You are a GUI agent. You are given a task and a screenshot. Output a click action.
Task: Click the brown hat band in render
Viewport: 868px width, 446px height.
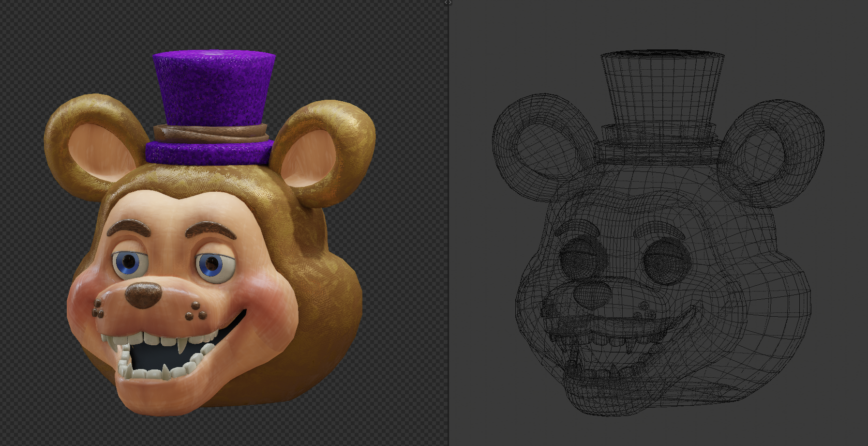click(x=210, y=133)
